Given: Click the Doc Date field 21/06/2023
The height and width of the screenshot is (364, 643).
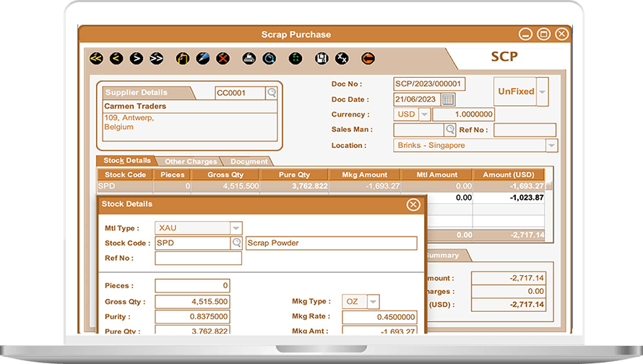Looking at the screenshot, I should [417, 99].
